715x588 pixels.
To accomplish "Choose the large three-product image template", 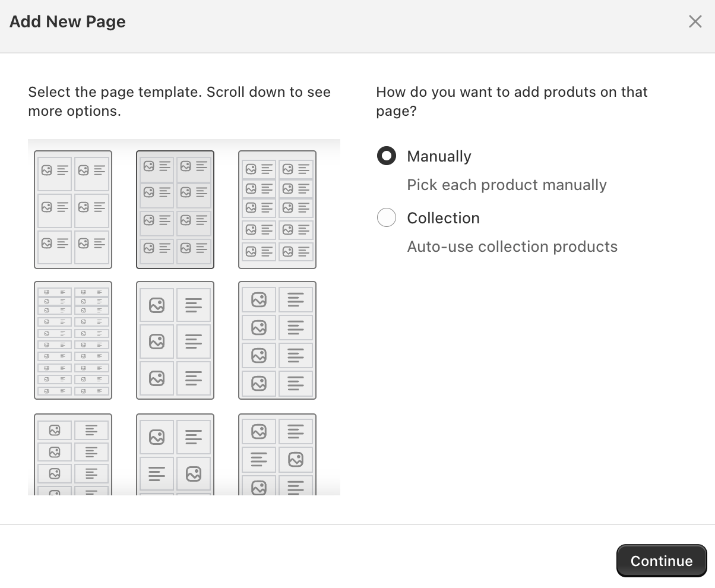I will click(x=175, y=340).
